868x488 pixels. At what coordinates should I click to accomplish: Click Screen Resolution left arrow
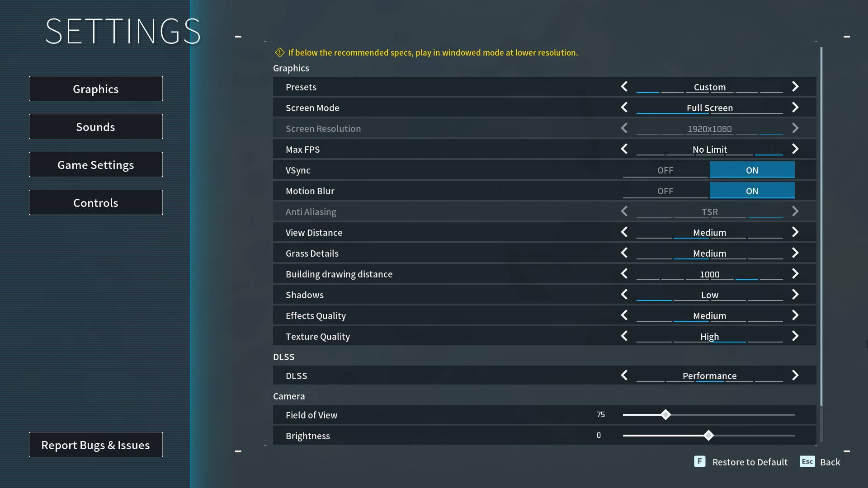(x=624, y=128)
